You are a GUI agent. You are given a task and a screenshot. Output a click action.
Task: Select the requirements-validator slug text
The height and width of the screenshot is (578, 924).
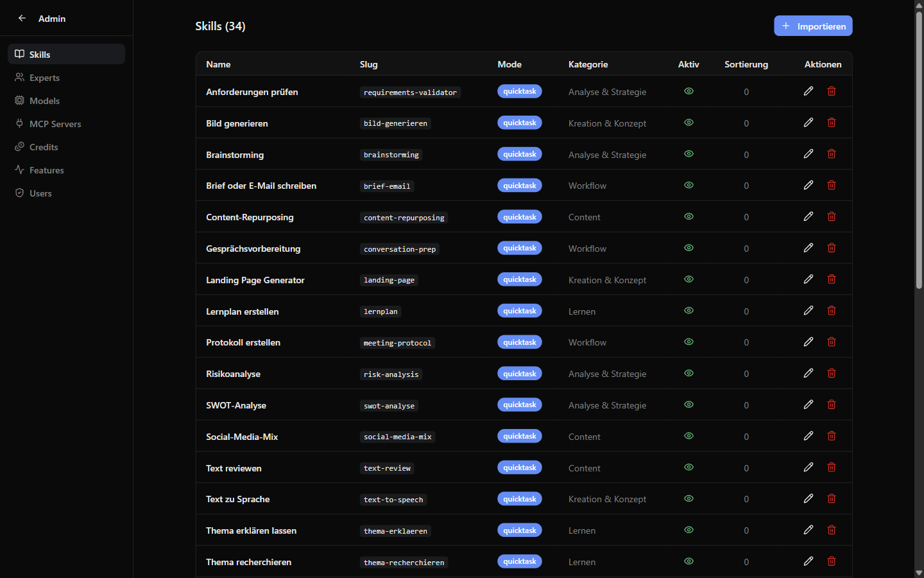click(x=410, y=92)
